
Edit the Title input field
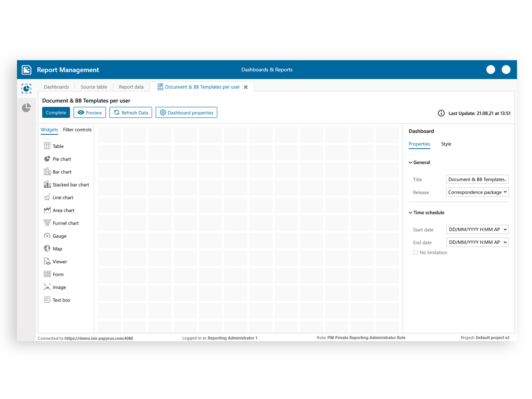[x=477, y=179]
